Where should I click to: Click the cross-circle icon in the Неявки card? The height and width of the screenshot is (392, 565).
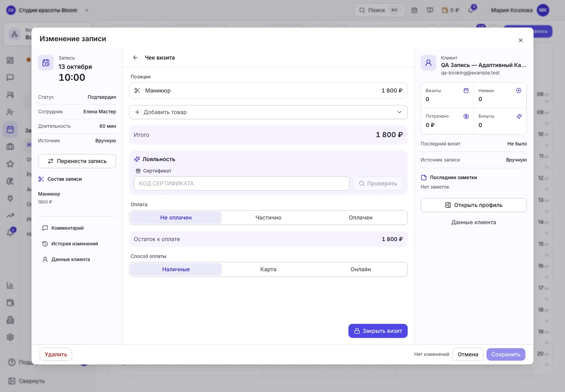pyautogui.click(x=519, y=91)
